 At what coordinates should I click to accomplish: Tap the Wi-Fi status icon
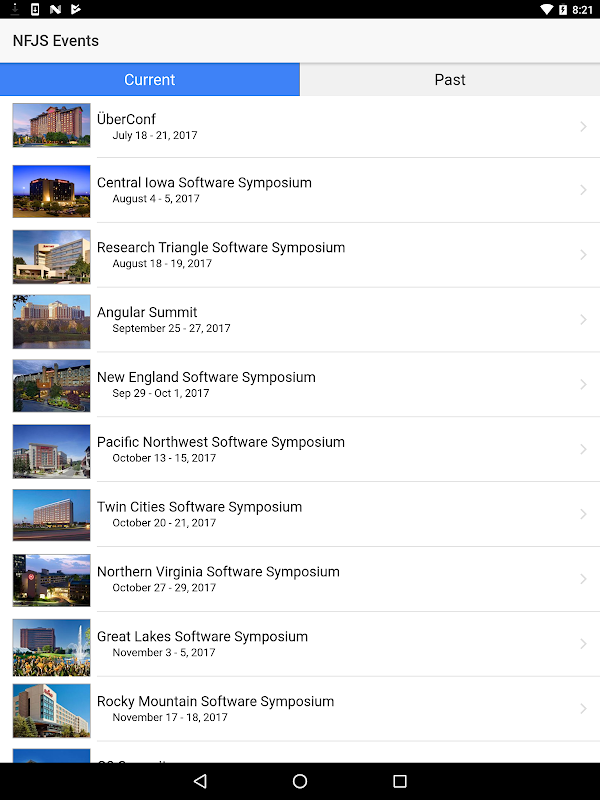(x=546, y=9)
